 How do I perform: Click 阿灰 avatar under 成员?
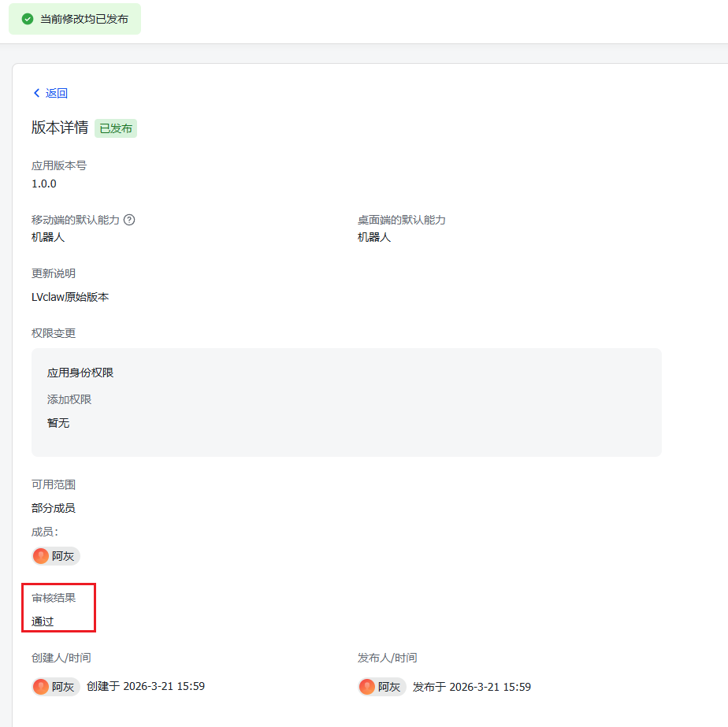point(41,556)
